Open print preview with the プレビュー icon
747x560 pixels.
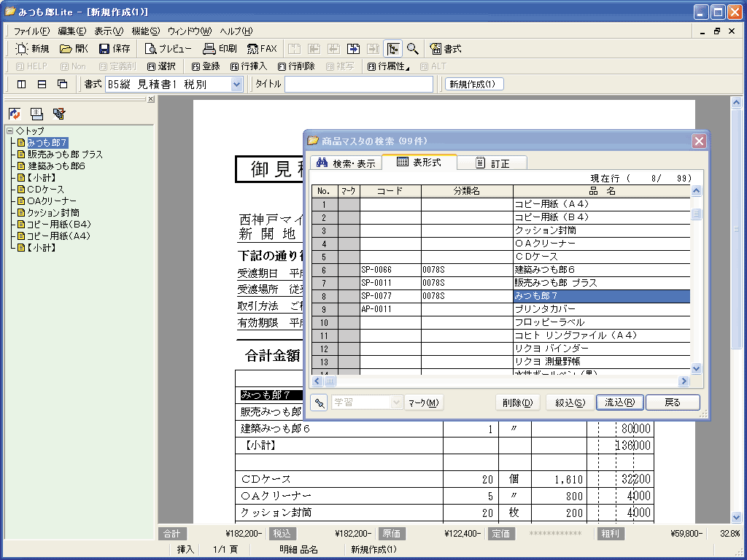point(168,49)
